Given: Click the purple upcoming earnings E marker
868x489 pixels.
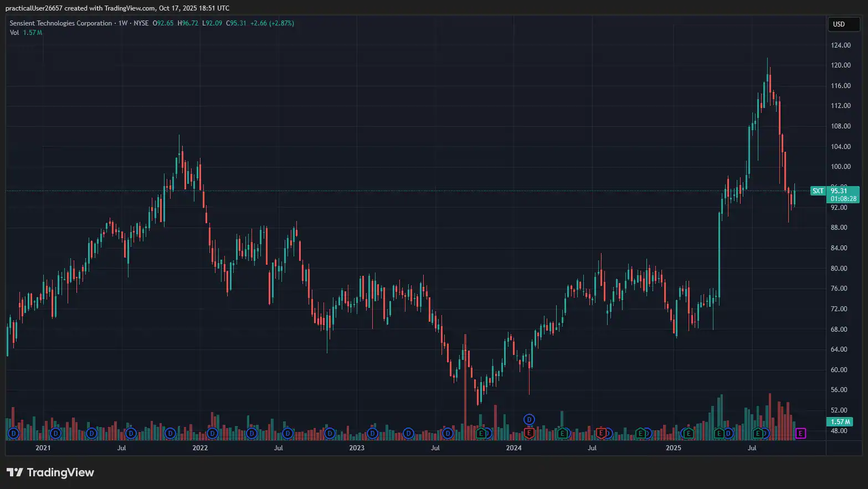Looking at the screenshot, I should pyautogui.click(x=800, y=433).
